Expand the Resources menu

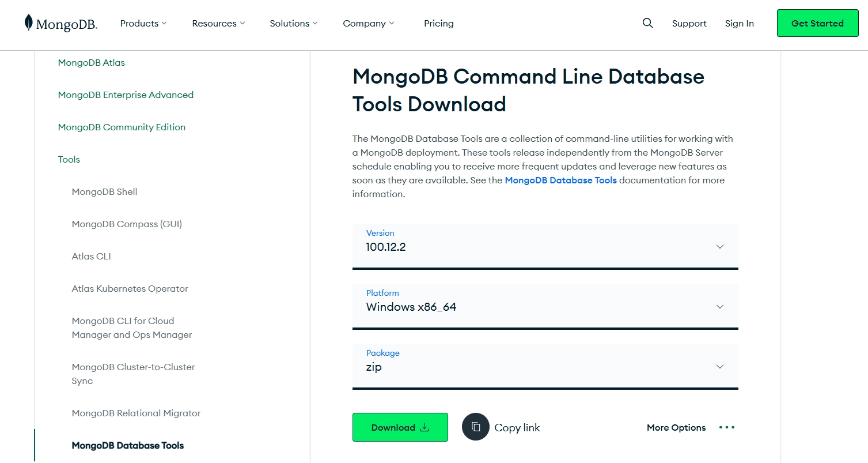[218, 23]
